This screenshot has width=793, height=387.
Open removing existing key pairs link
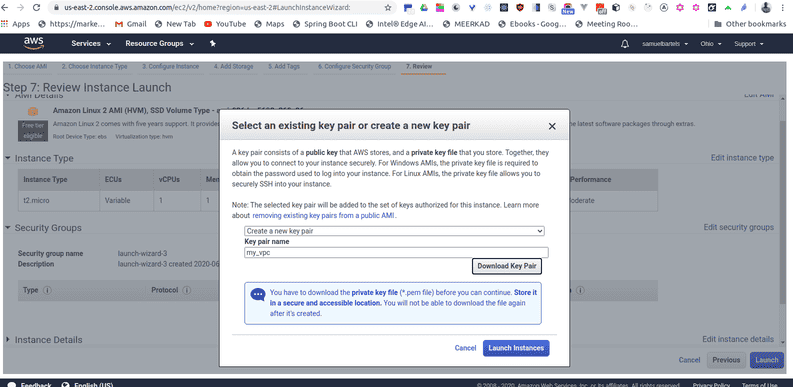(x=324, y=216)
